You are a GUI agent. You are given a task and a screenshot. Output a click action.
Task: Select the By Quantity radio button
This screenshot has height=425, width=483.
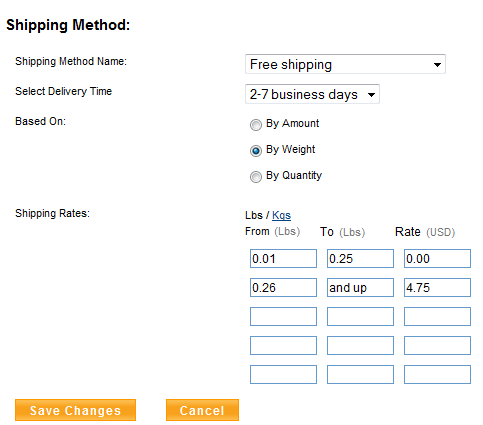256,177
